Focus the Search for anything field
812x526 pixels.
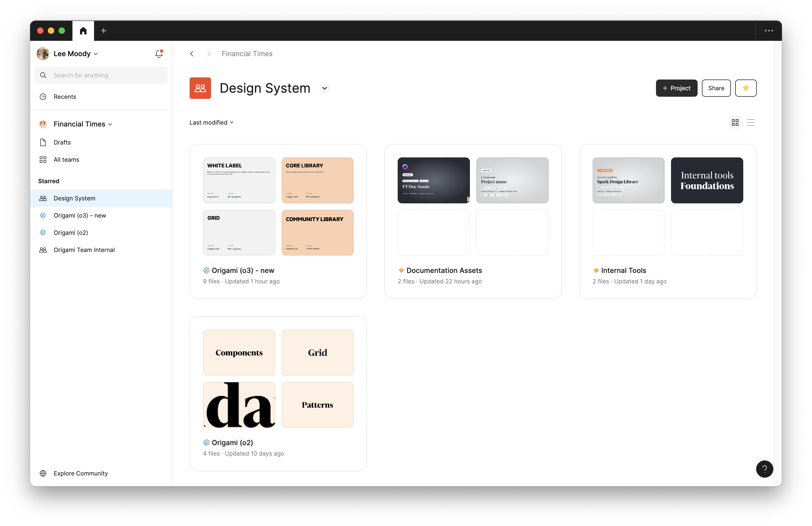(101, 75)
